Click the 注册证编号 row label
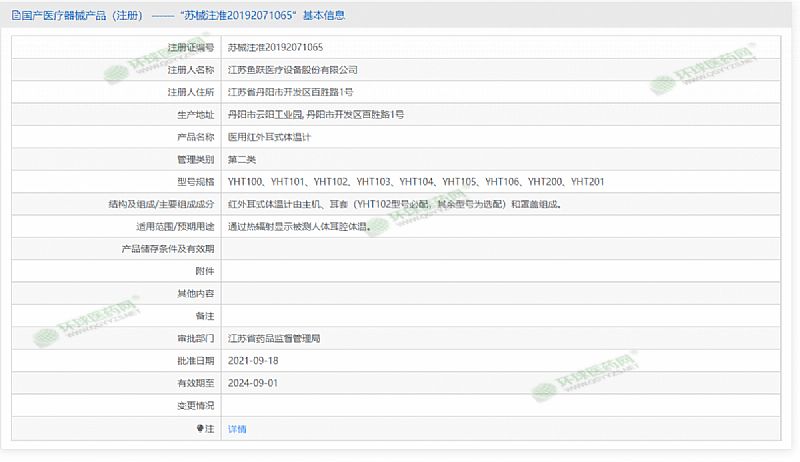Screen dimensions: 800x462 tap(191, 47)
